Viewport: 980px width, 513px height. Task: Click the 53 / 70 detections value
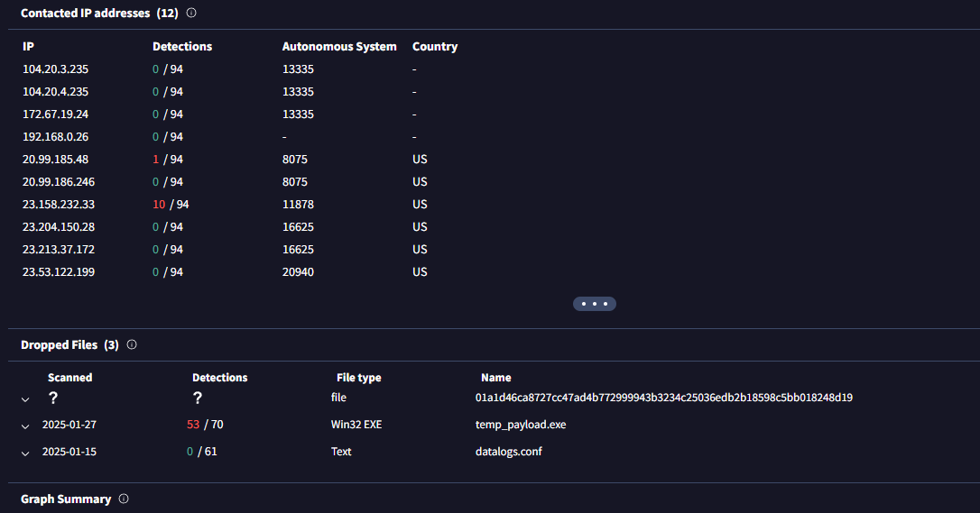[x=205, y=425]
